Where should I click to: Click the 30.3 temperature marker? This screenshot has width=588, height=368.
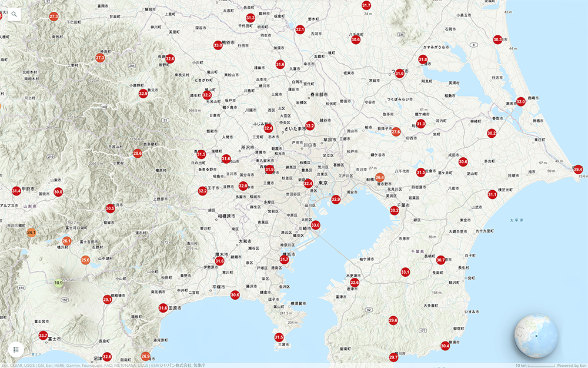497,39
